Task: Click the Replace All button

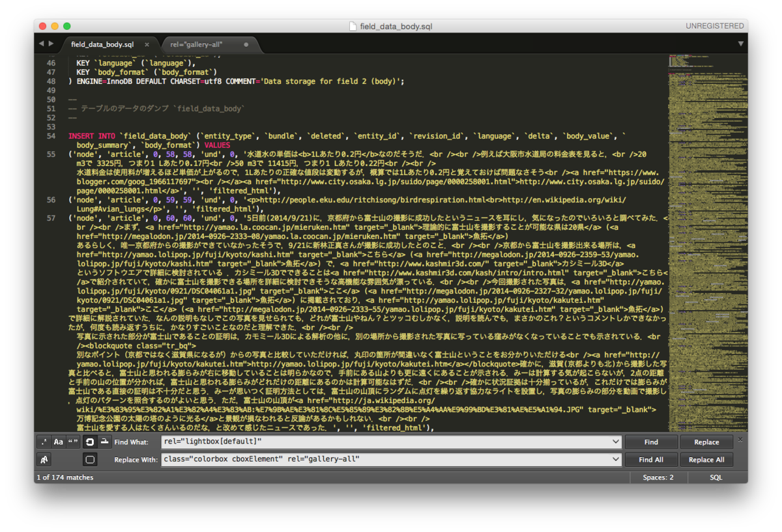Action: coord(706,460)
